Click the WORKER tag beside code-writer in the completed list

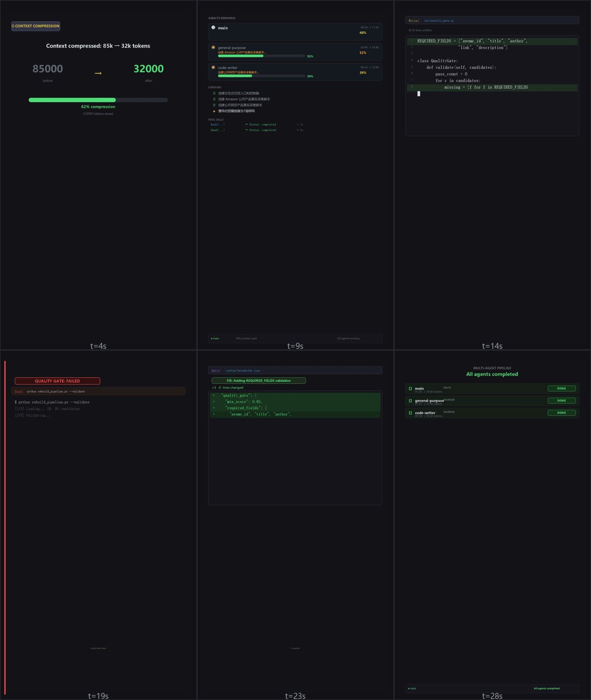pyautogui.click(x=449, y=412)
